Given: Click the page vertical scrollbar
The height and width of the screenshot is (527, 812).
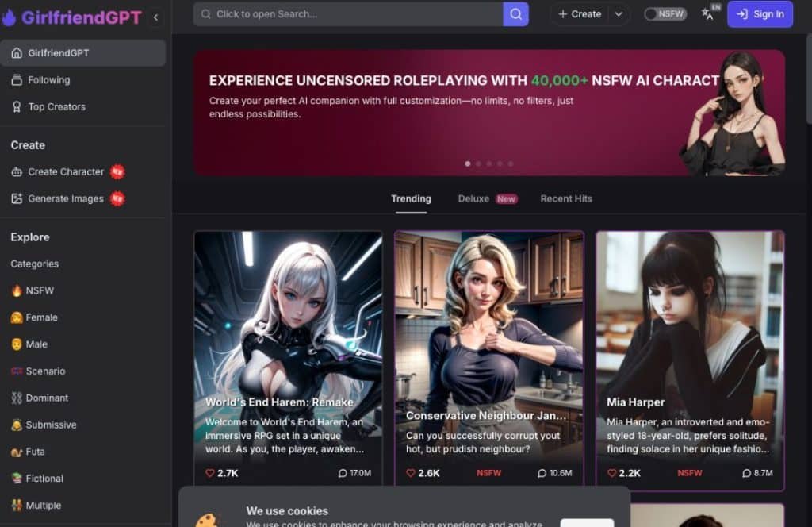Looking at the screenshot, I should click(808, 78).
